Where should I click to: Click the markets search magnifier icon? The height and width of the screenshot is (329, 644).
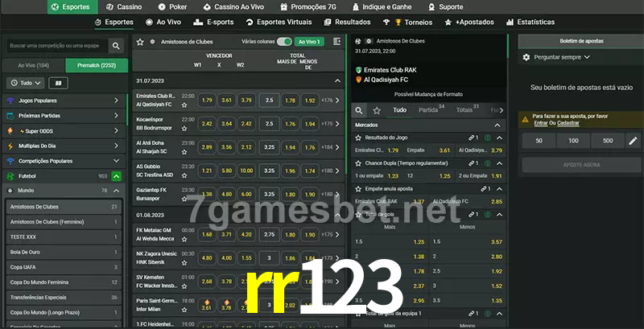coord(359,110)
